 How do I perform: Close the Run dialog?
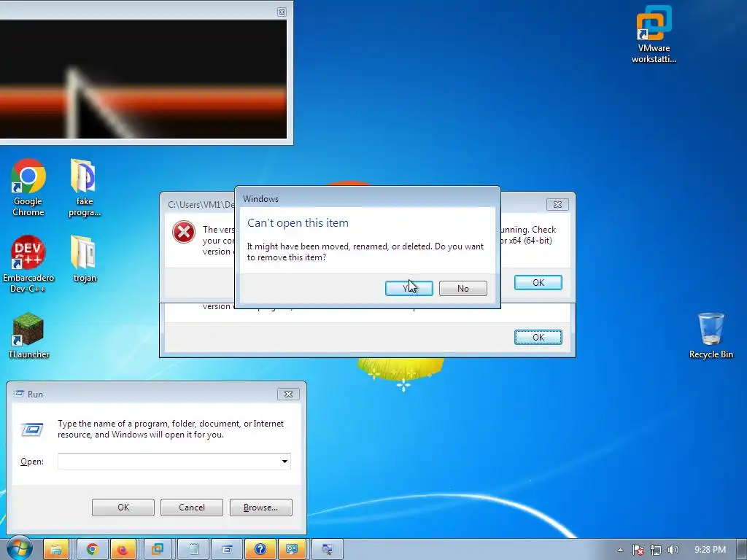pos(288,394)
